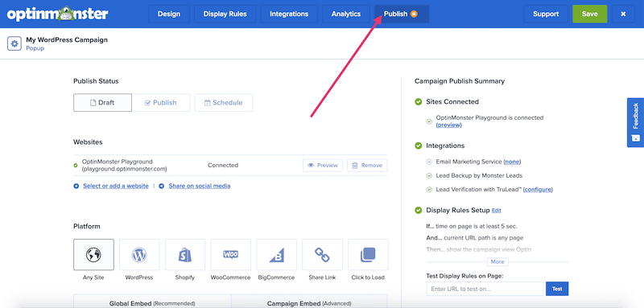Preview the campaign on the OptinMonster Playground website
Image resolution: width=644 pixels, height=308 pixels.
tap(323, 166)
